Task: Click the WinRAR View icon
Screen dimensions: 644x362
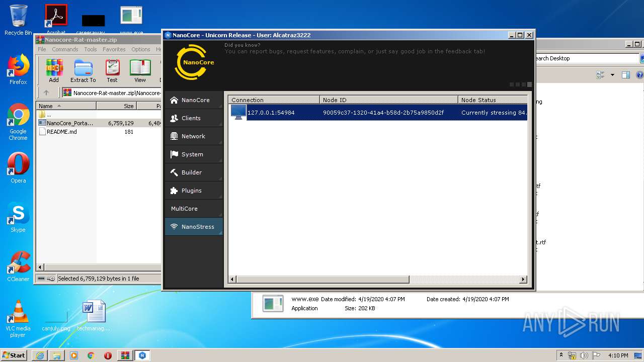Action: pos(140,70)
